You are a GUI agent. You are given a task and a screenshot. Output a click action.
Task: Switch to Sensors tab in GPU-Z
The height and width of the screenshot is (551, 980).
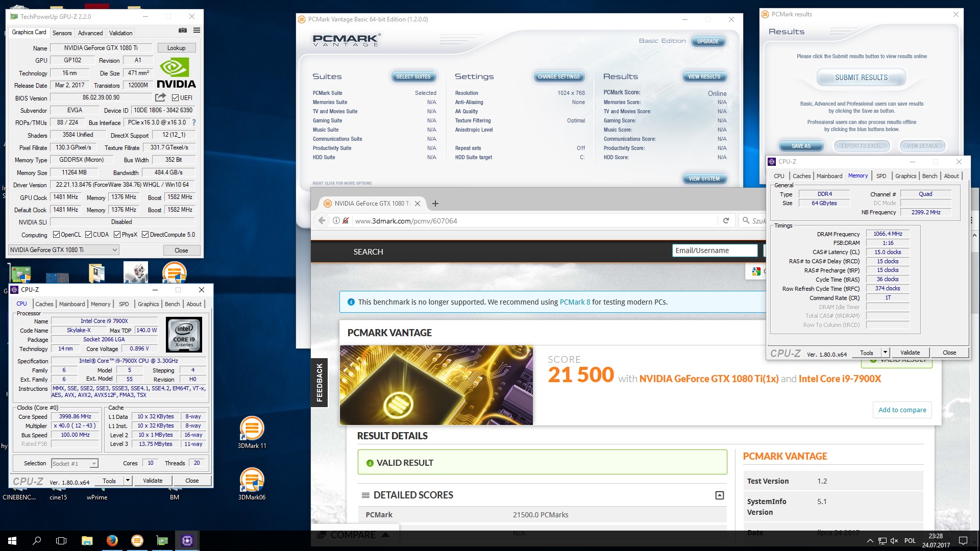[62, 33]
